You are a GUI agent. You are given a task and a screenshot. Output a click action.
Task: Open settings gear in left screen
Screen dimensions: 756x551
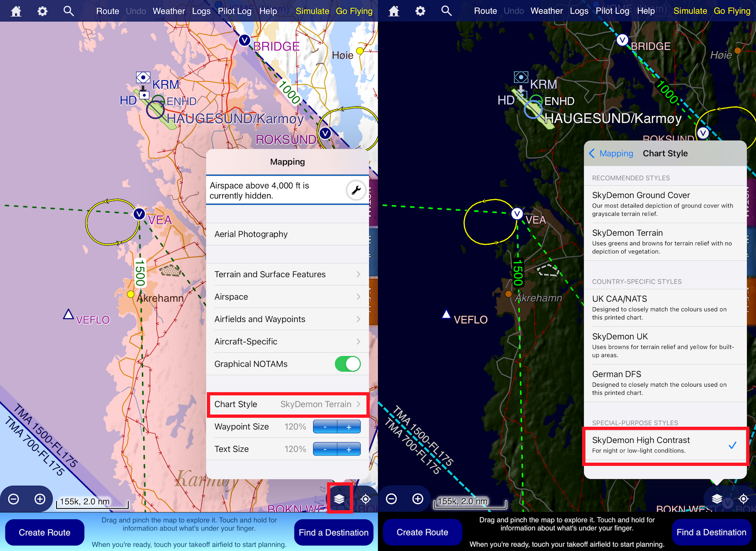pos(42,11)
